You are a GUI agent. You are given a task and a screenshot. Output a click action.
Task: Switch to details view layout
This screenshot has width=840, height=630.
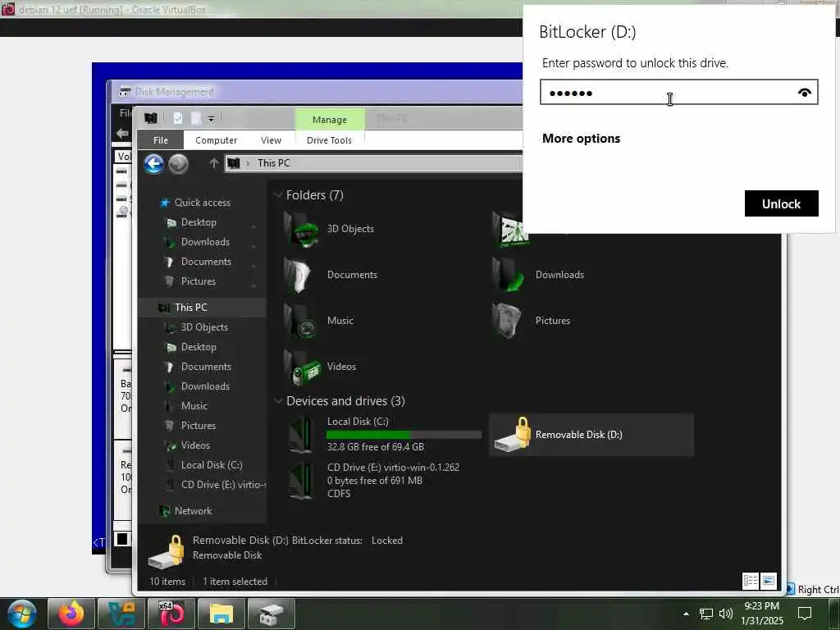(x=751, y=580)
